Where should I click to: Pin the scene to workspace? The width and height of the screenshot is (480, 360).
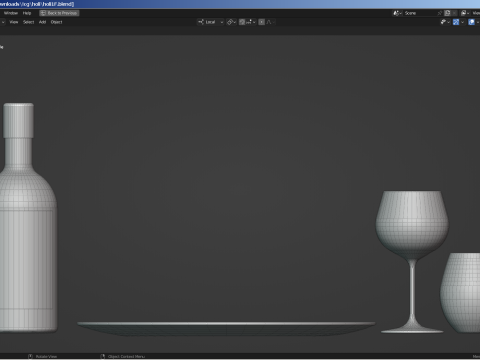(440, 13)
